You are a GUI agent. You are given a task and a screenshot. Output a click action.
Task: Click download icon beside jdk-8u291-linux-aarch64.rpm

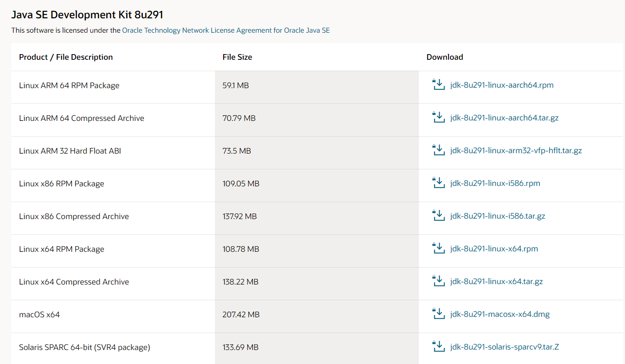tap(439, 85)
